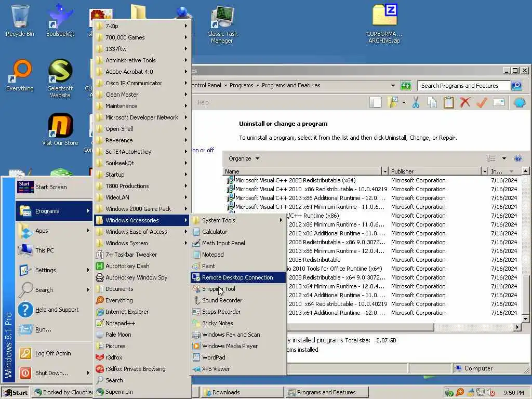Open Remote Desktop Connection from accessories menu
Viewport: 532px width, 399px height.
pos(238,277)
